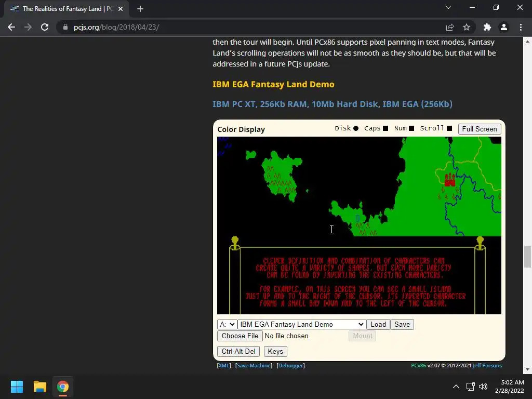
Task: Open the IBM PC XT 256Kb RAM machine link
Action: pyautogui.click(x=332, y=104)
